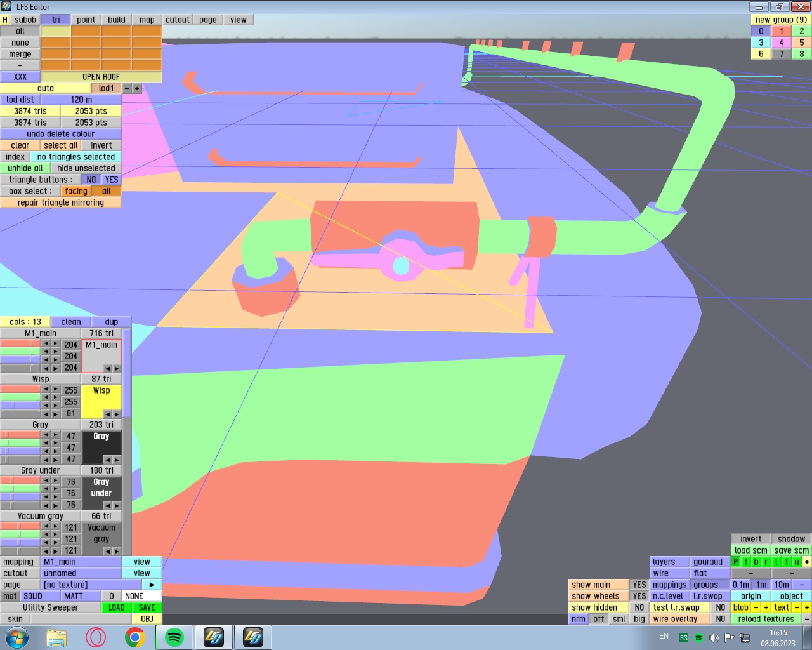Screen dimensions: 812x650
Task: Click the lod dist 120 m value
Action: pyautogui.click(x=81, y=100)
